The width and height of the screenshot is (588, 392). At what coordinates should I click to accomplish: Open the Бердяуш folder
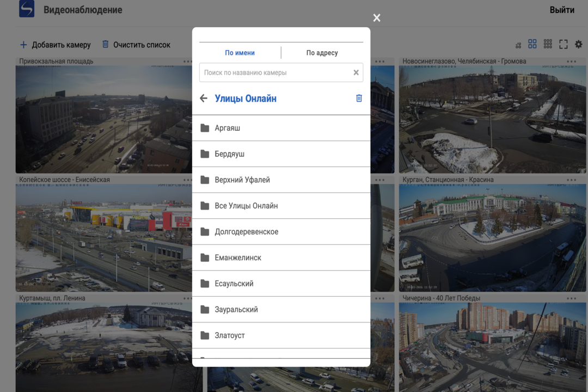click(x=281, y=154)
